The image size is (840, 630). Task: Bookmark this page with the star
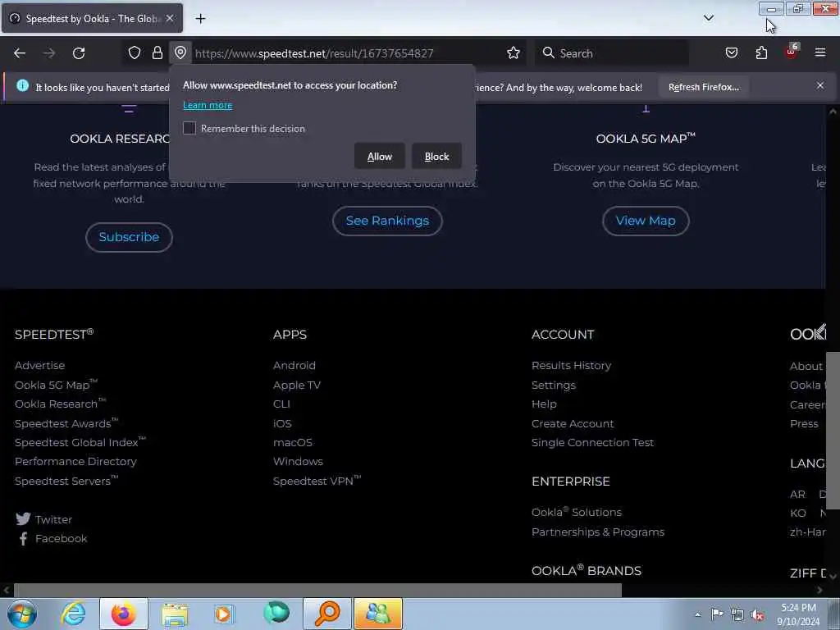click(514, 52)
